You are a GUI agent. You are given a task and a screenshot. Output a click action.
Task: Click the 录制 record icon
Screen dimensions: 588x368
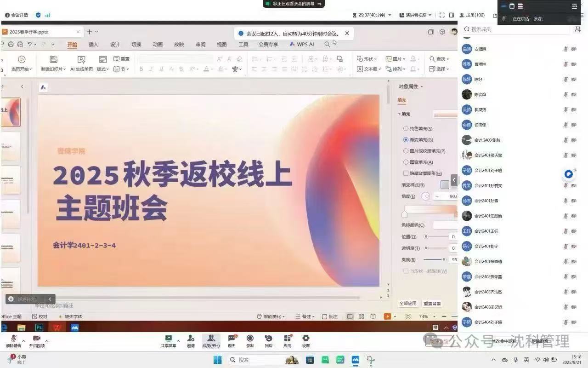click(250, 339)
